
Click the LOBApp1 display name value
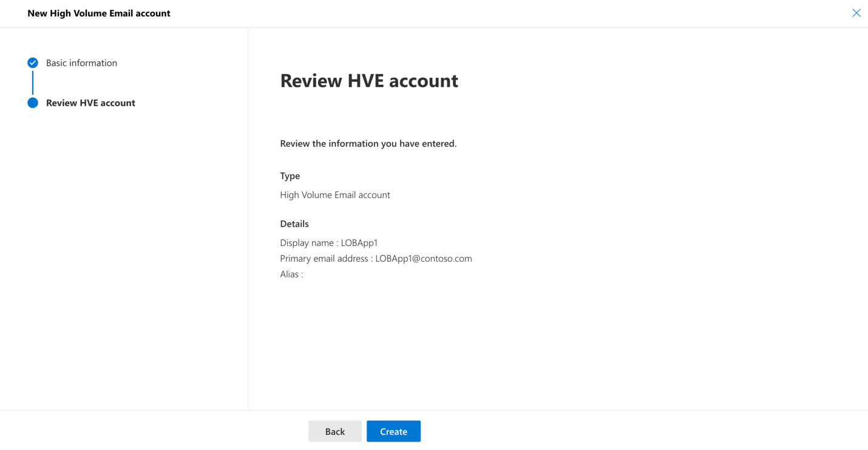[x=359, y=243]
